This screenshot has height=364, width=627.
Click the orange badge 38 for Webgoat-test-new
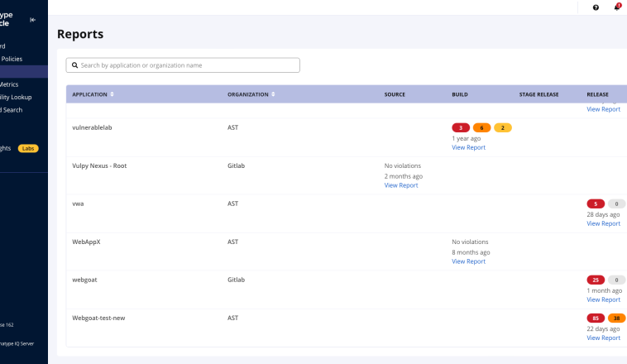(617, 318)
